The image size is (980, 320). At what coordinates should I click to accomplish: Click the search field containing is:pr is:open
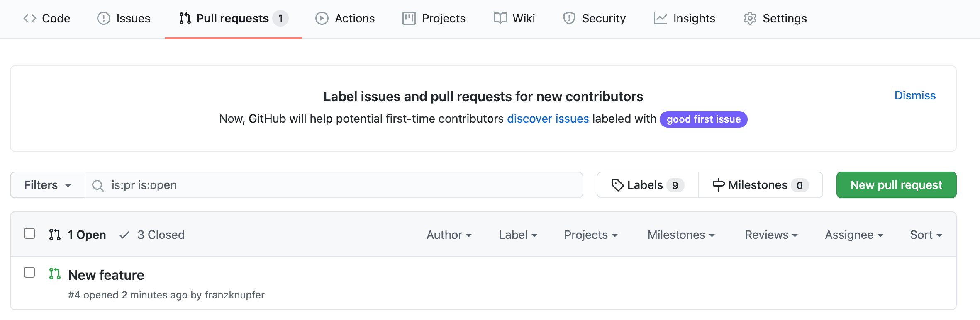tap(334, 185)
